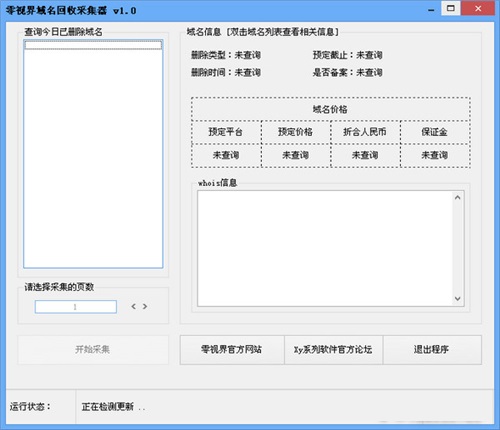The width and height of the screenshot is (500, 430).
Task: Click whois scrollbar up arrow
Action: click(458, 198)
